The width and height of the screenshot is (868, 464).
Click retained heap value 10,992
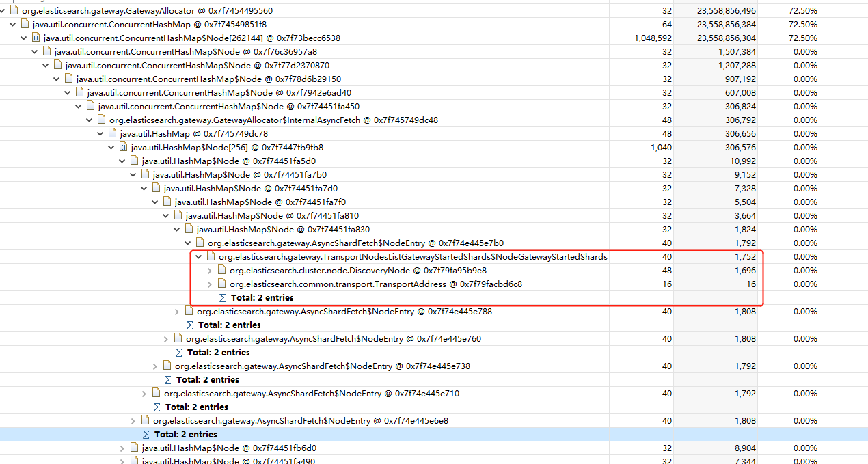[x=744, y=161]
